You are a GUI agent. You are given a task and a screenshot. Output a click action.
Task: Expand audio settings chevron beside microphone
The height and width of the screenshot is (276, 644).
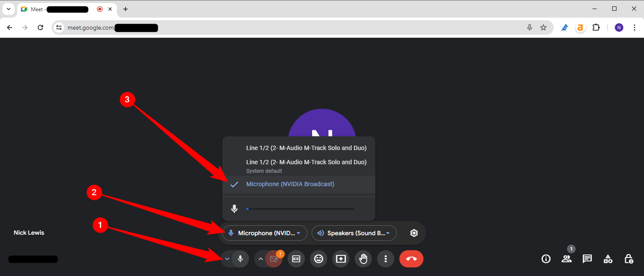coord(227,259)
